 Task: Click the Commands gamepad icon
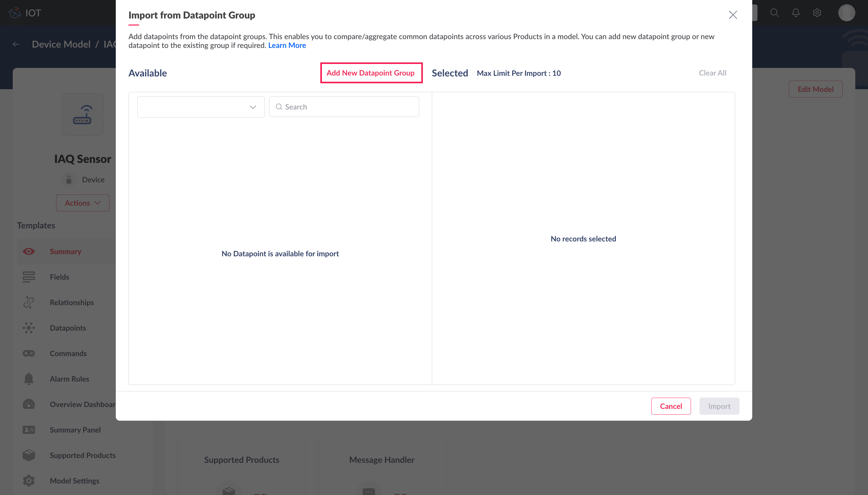coord(29,353)
